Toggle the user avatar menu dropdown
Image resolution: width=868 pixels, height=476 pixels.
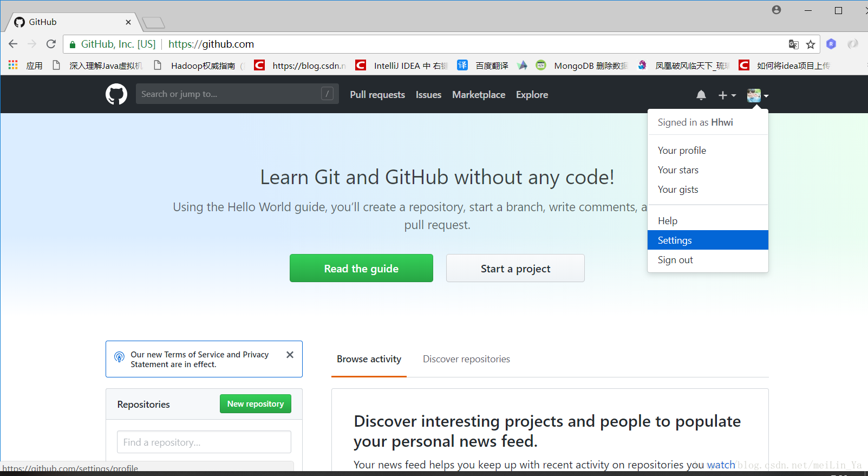tap(758, 95)
